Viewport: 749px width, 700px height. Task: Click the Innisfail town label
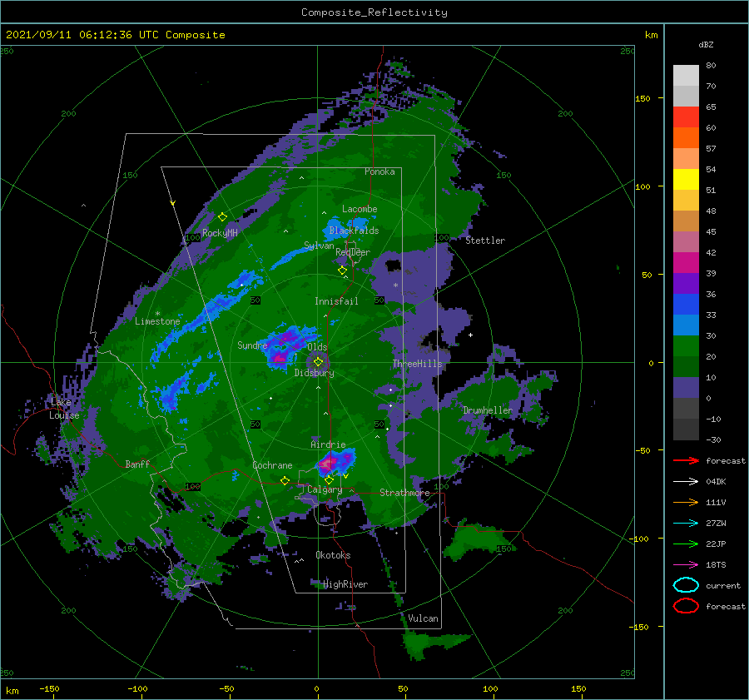click(x=336, y=301)
